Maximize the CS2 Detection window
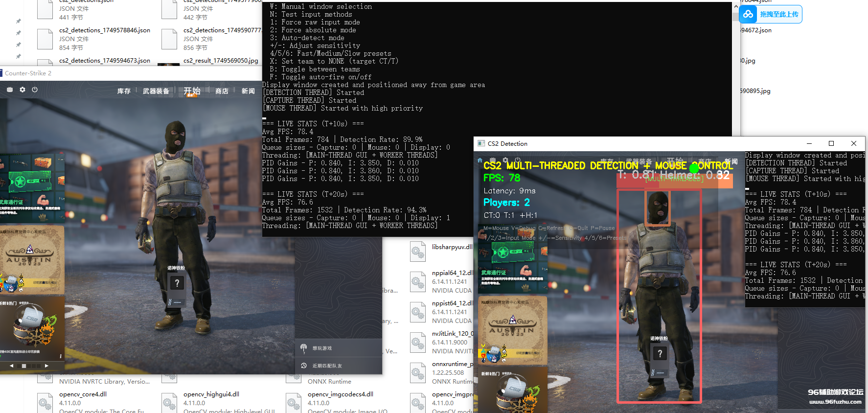868x413 pixels. (x=831, y=143)
